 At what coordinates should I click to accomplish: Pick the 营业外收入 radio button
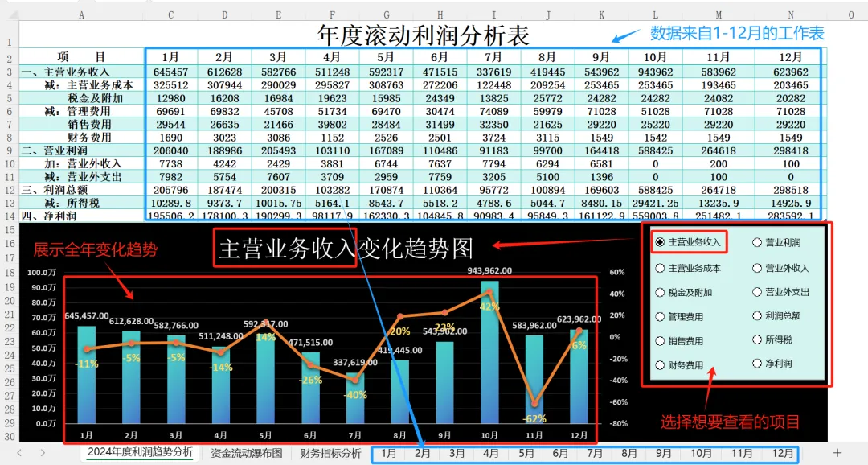pos(757,268)
